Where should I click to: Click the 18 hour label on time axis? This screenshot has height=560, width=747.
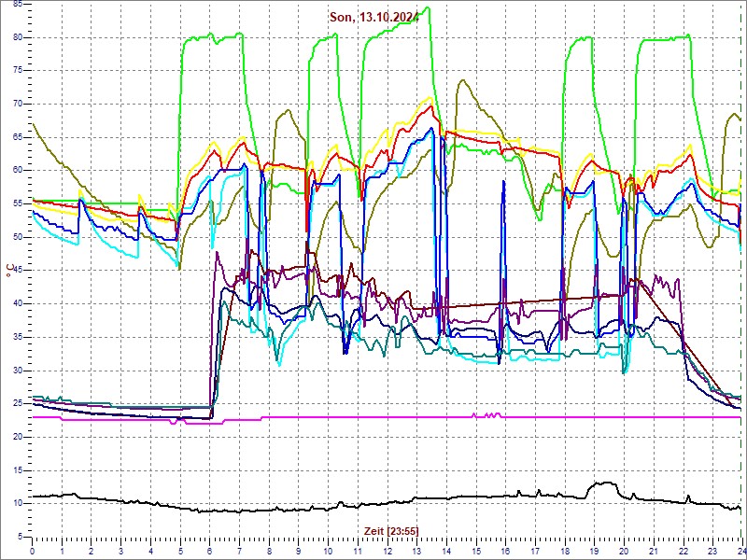(565, 551)
